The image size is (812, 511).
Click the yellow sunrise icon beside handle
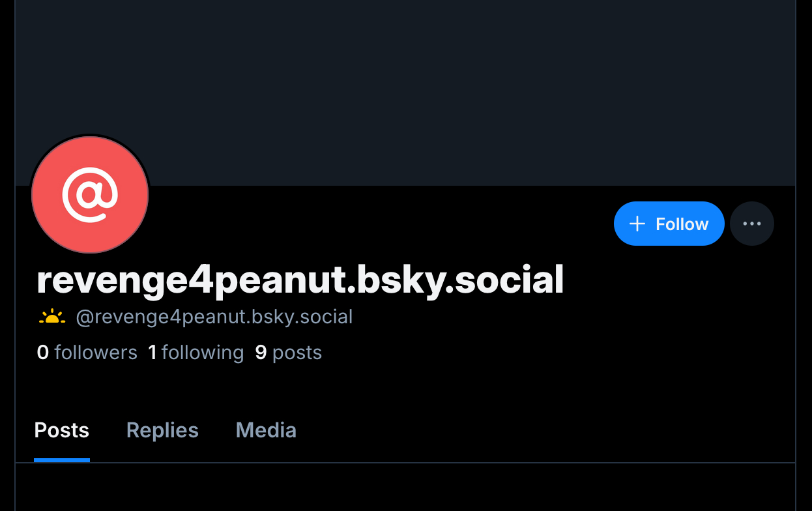[x=52, y=317]
